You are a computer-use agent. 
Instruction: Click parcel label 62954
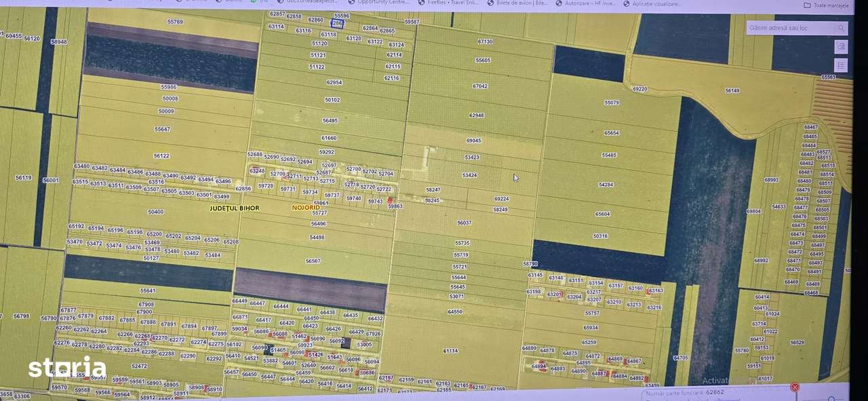(x=334, y=82)
